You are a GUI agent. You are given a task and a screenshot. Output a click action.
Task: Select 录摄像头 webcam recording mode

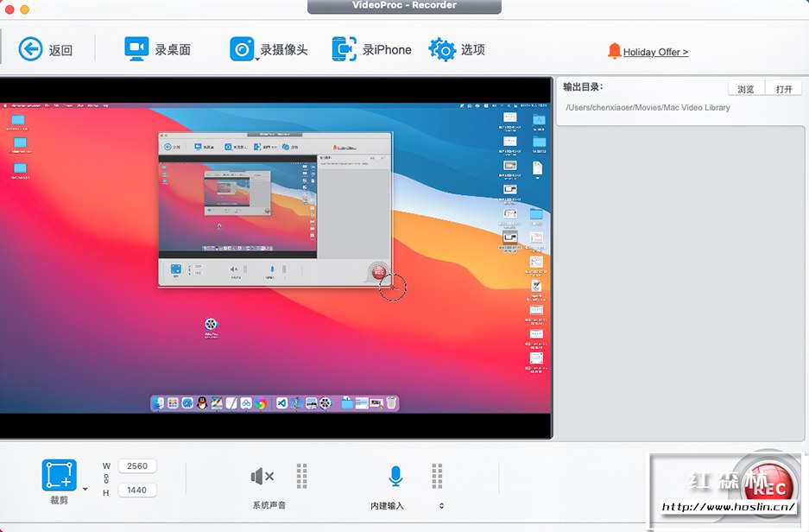(269, 49)
